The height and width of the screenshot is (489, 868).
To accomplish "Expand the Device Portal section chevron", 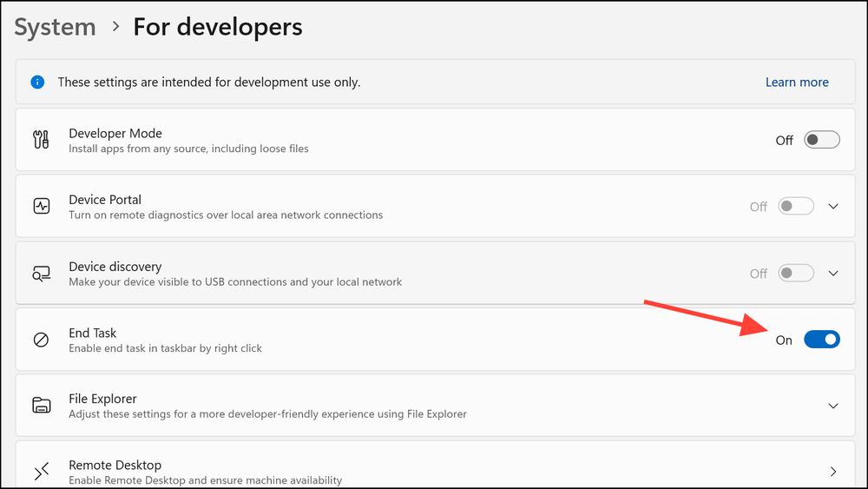I will tap(833, 207).
